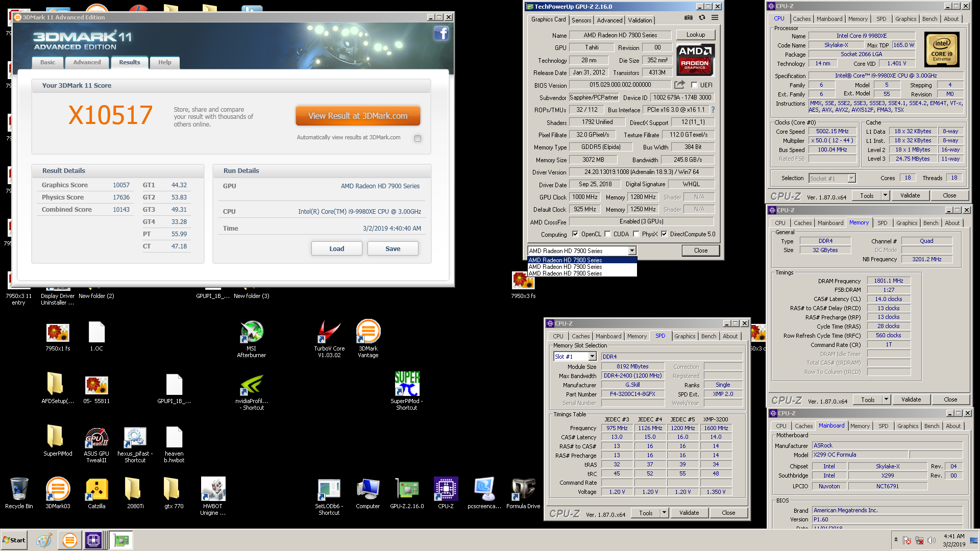This screenshot has width=980, height=551.
Task: Open the 3DMark03 desktop icon
Action: (58, 493)
